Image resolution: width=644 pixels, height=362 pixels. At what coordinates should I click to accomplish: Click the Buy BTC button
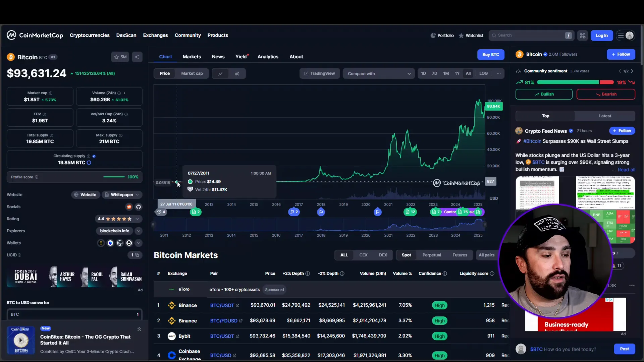tap(491, 55)
